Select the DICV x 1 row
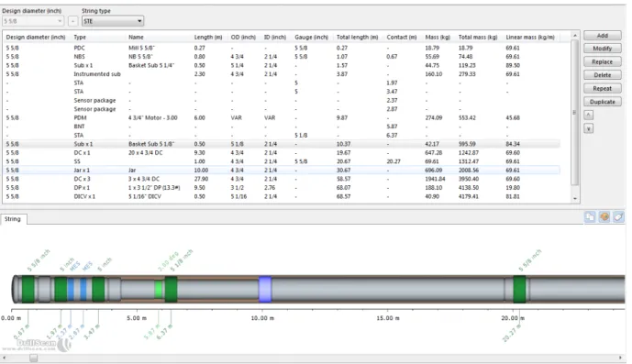The image size is (632, 364). click(x=283, y=196)
